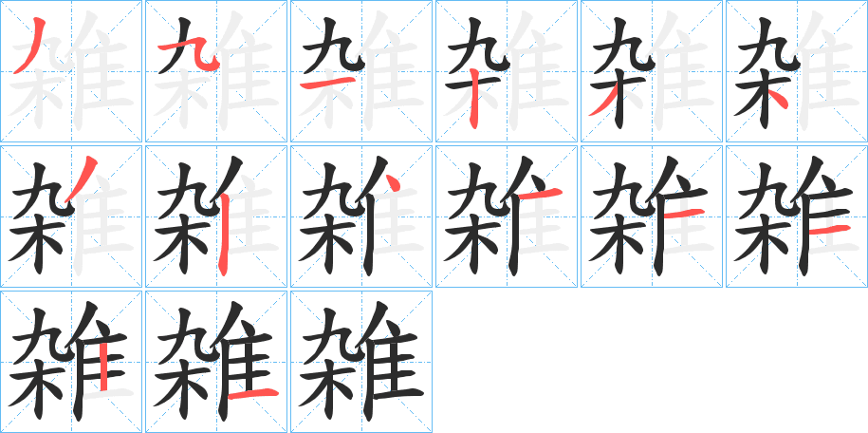Select step five with red left-falling 木 stroke
The image size is (868, 433).
[652, 71]
